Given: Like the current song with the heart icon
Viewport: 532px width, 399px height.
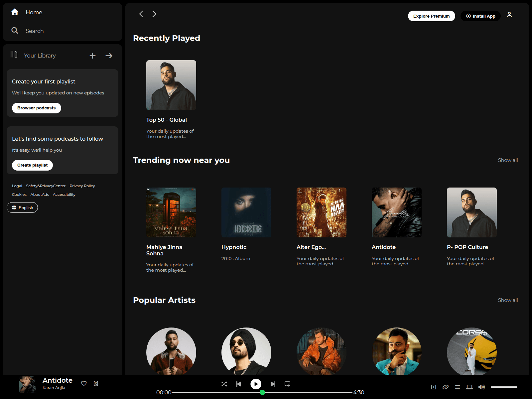Looking at the screenshot, I should click(84, 383).
